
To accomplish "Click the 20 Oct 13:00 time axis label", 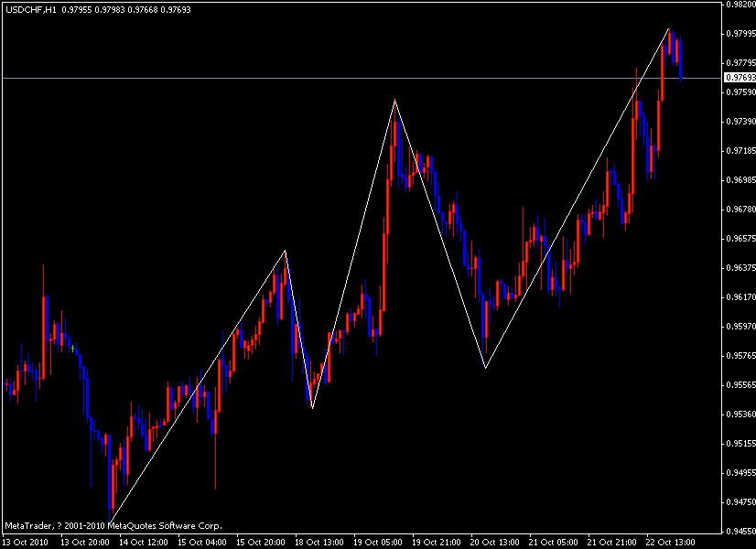I will (x=495, y=543).
